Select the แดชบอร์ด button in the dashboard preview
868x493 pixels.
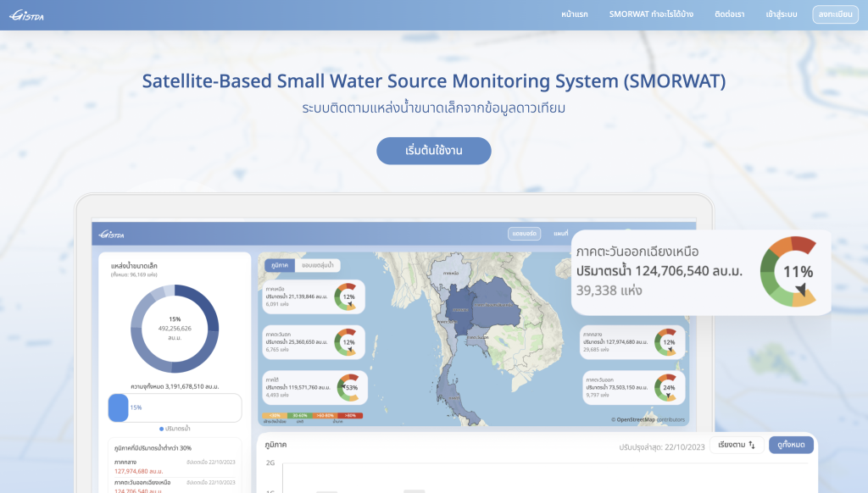click(x=524, y=234)
